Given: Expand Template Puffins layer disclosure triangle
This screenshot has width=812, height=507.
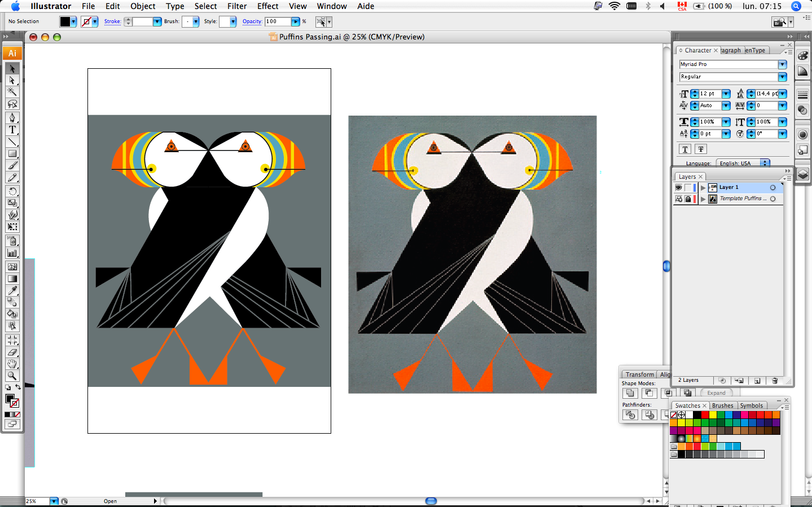Looking at the screenshot, I should click(703, 199).
